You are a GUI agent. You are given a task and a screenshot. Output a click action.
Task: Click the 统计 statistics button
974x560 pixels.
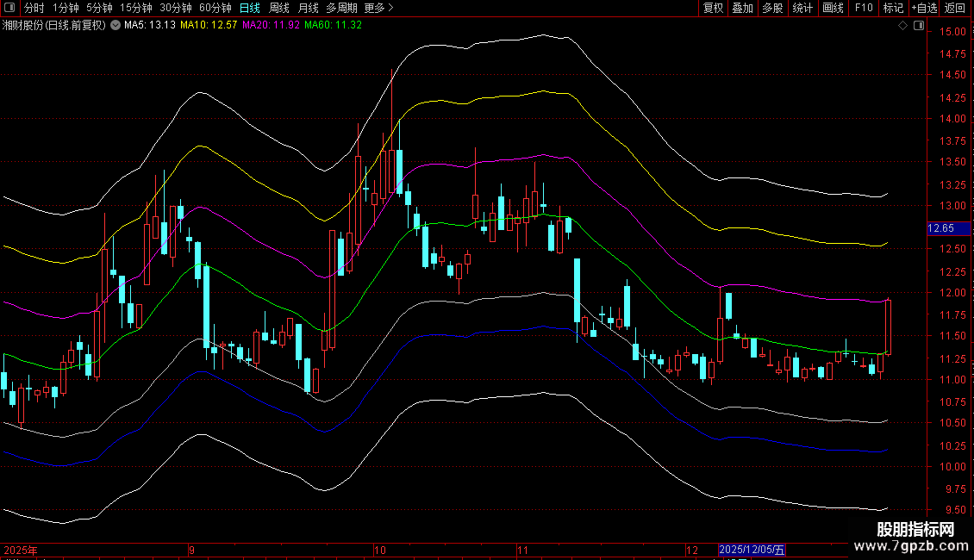[x=802, y=8]
